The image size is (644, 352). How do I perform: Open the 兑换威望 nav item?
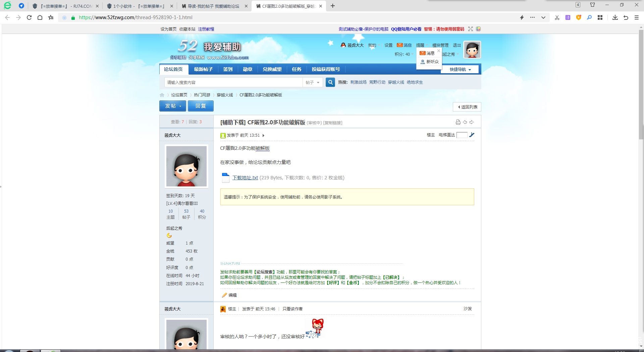[x=272, y=69]
